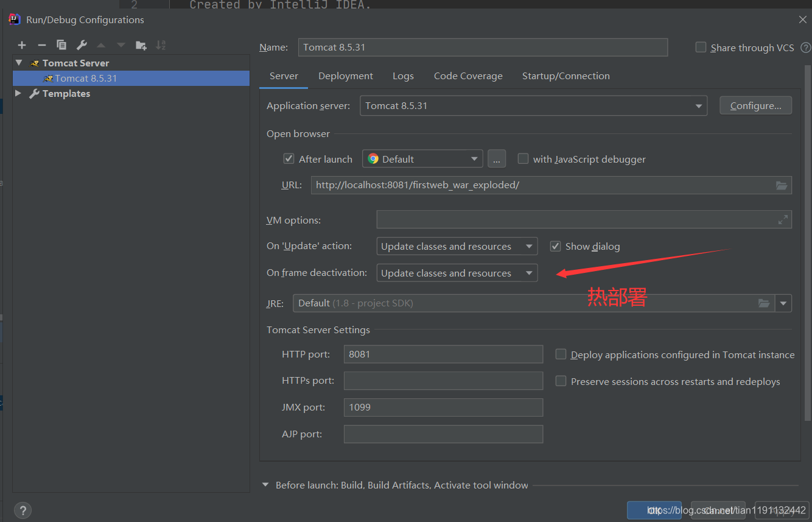812x522 pixels.
Task: Browse URL folder icon
Action: pyautogui.click(x=782, y=185)
